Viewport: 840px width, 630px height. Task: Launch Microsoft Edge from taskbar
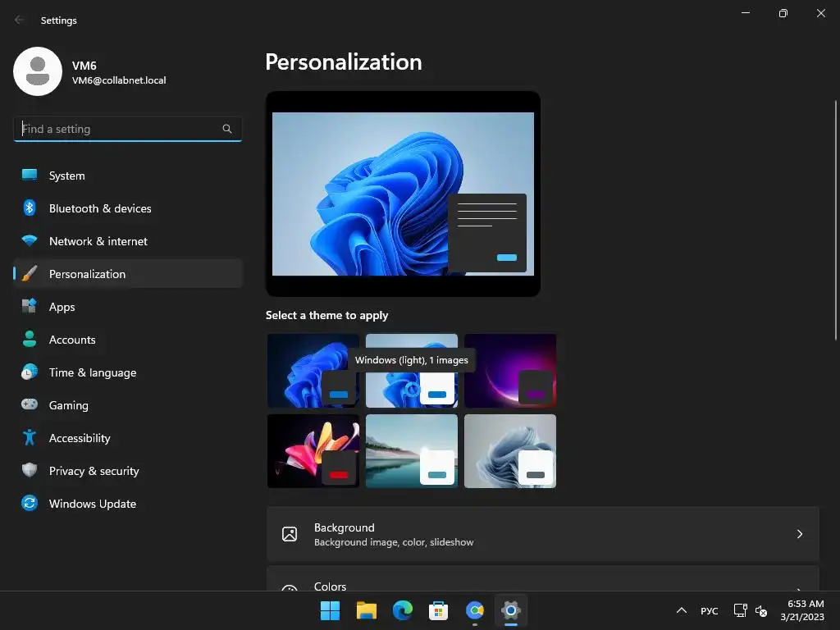tap(402, 610)
